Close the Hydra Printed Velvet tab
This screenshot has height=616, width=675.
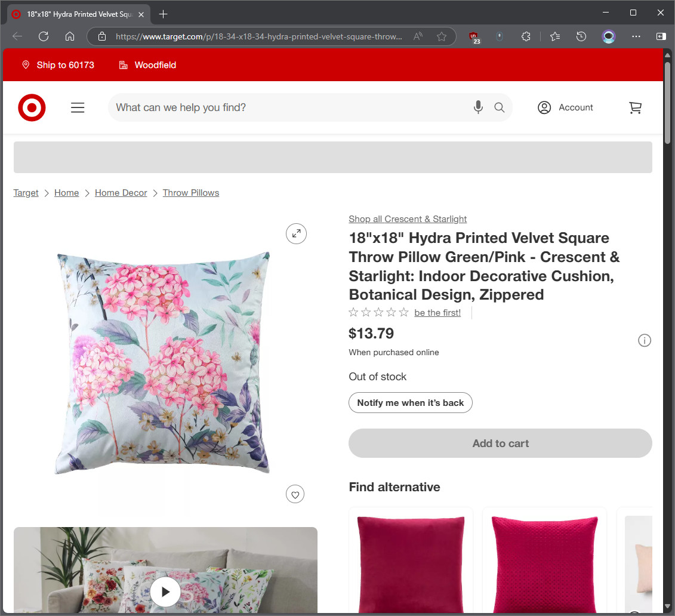point(141,14)
